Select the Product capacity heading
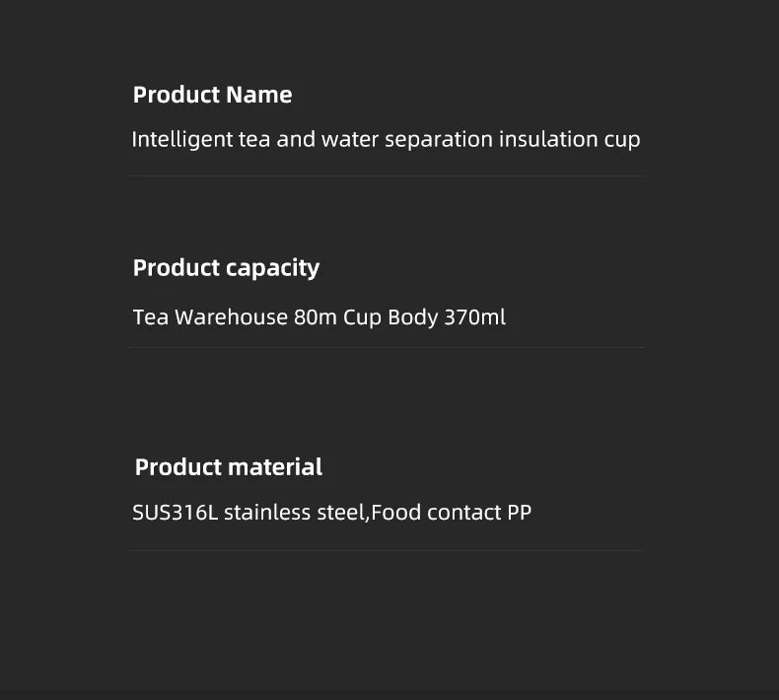779x700 pixels. click(226, 268)
